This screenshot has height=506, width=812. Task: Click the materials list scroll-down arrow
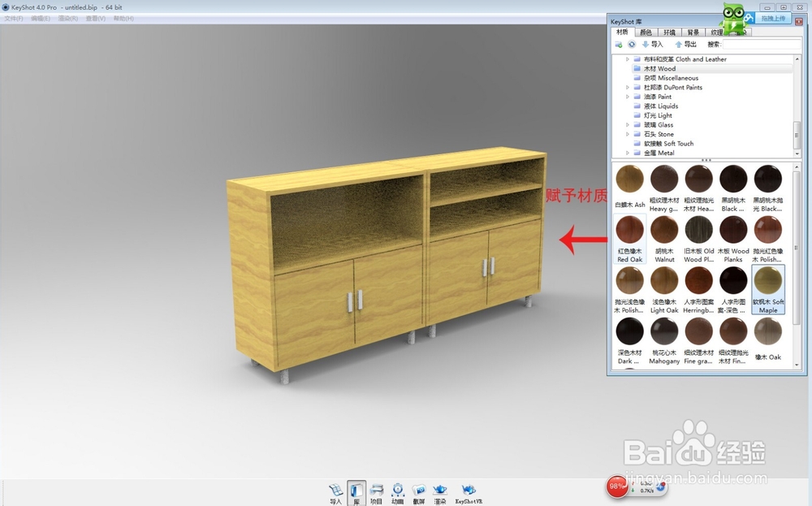tap(797, 365)
